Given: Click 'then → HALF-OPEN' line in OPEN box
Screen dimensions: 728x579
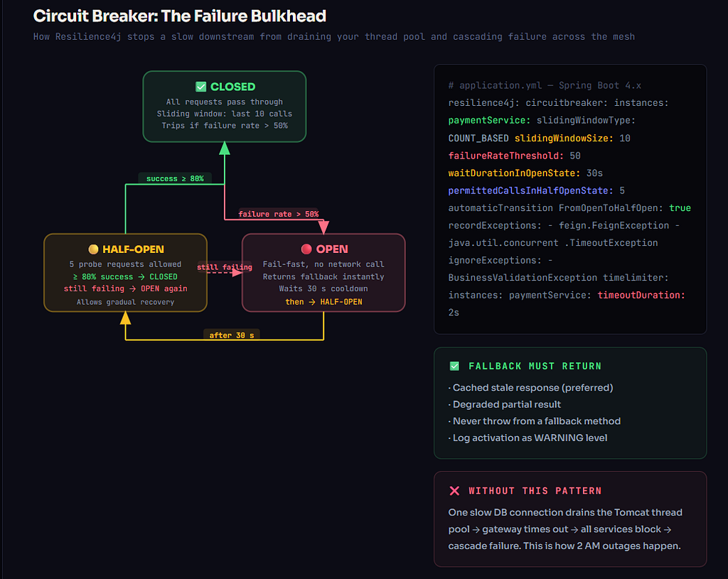Looking at the screenshot, I should pos(323,301).
